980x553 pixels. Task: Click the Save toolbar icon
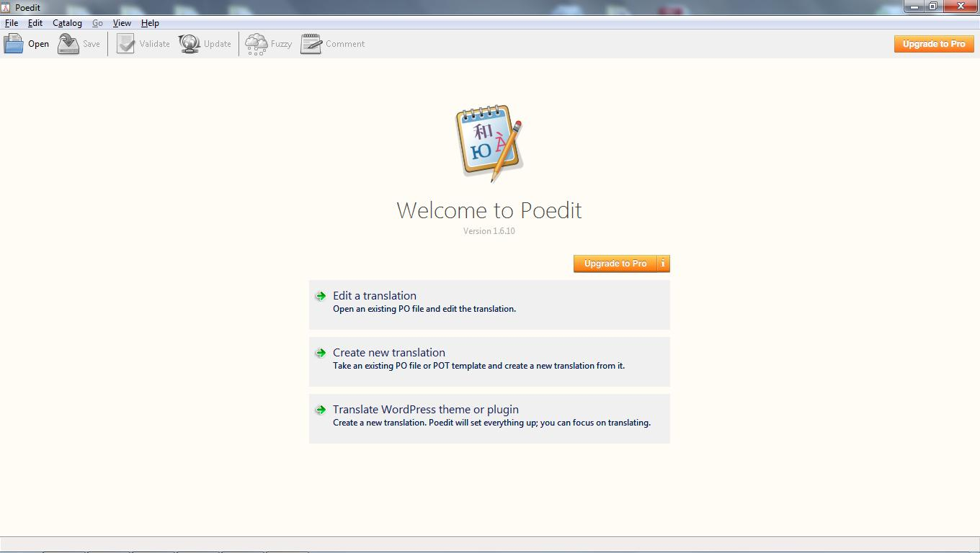pos(68,44)
